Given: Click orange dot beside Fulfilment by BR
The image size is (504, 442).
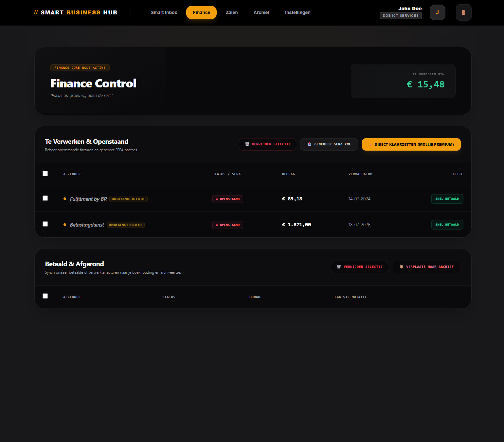Looking at the screenshot, I should click(65, 199).
